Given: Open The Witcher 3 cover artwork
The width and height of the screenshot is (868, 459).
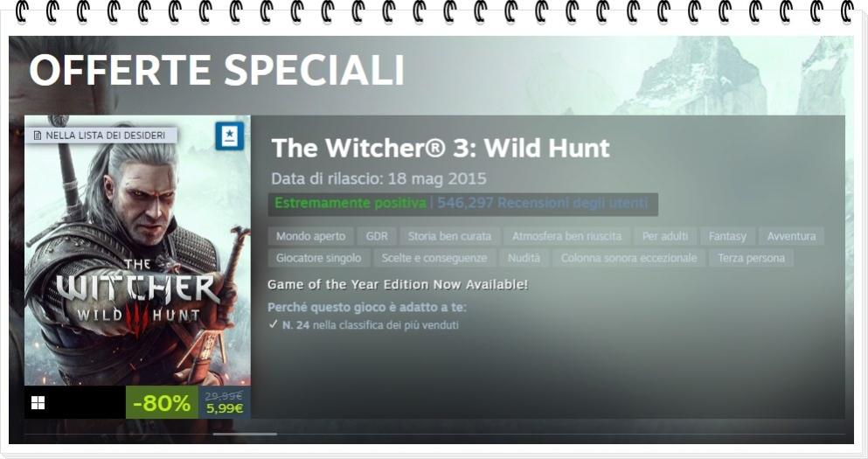Looking at the screenshot, I should coord(137,250).
